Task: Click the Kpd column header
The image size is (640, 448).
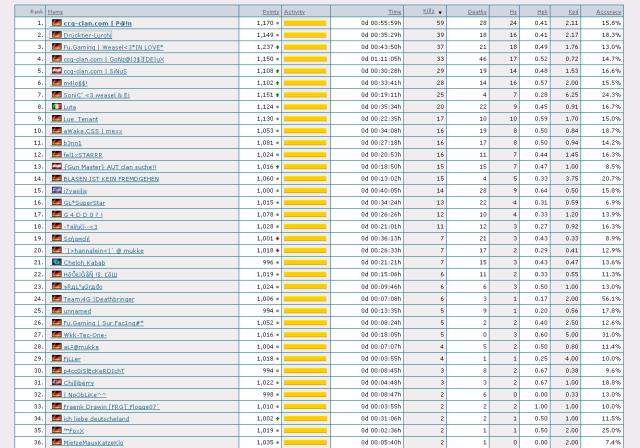Action: (573, 11)
